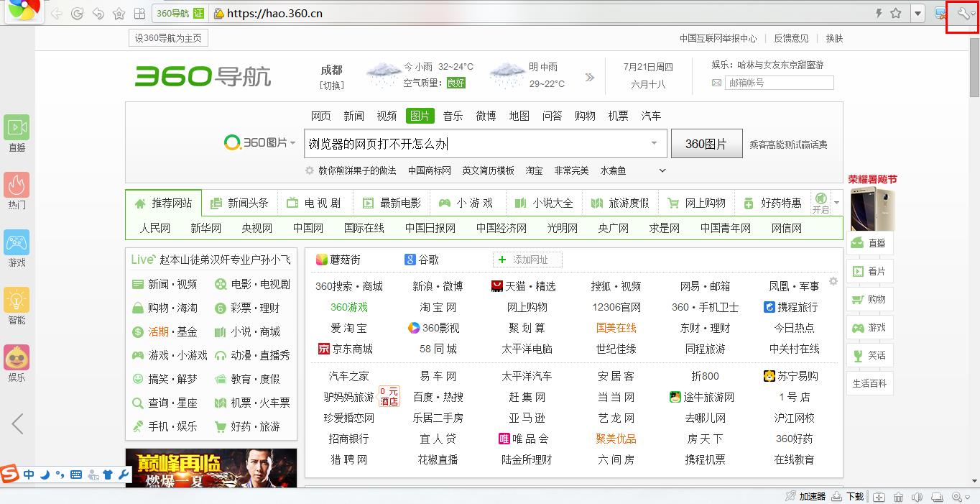Open 生活百科 in right side panel
Screen dimensions: 980x504
pyautogui.click(x=869, y=383)
